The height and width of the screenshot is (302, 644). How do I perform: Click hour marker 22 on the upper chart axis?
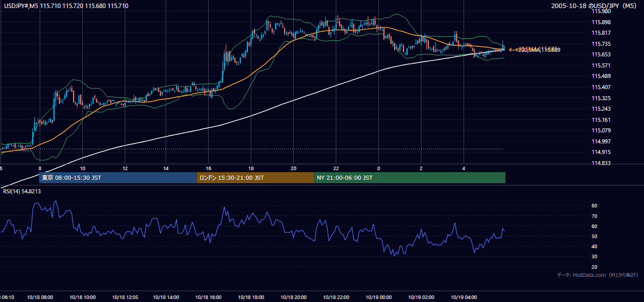[x=336, y=169]
